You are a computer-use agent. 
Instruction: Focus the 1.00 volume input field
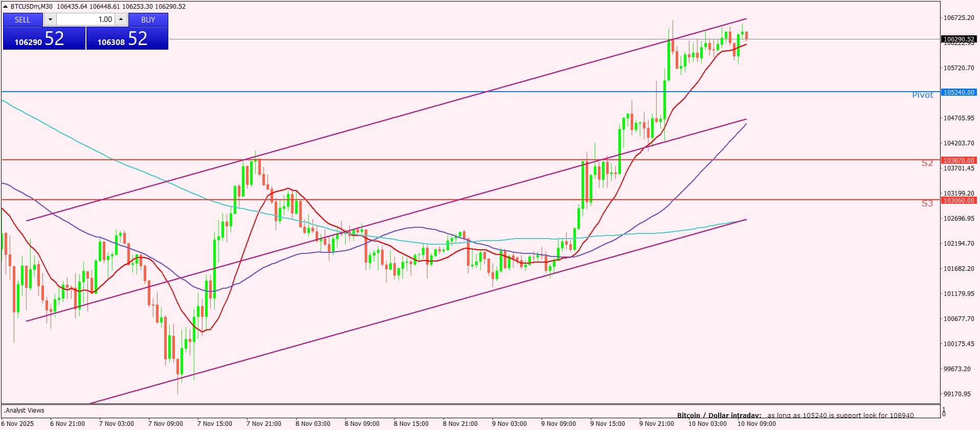click(x=85, y=19)
